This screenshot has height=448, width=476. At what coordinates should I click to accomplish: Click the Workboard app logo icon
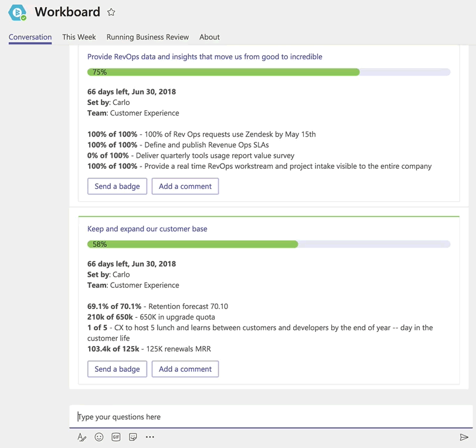pos(17,12)
